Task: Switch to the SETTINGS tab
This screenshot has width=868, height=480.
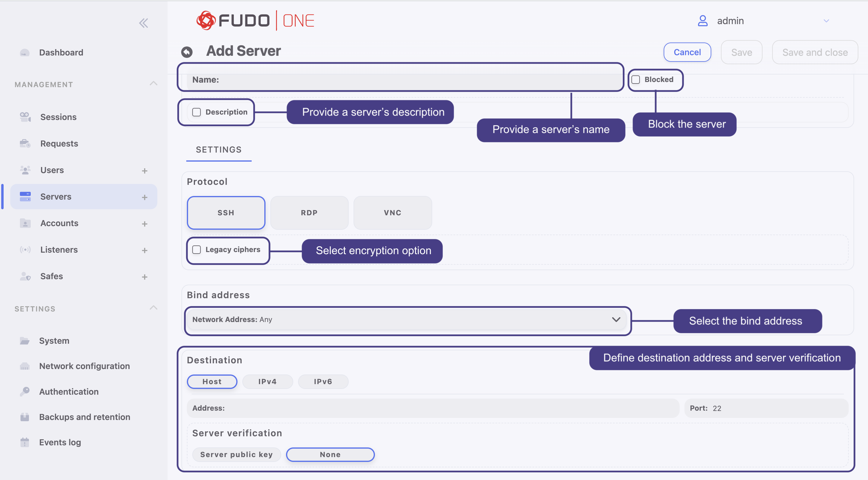Action: point(219,150)
